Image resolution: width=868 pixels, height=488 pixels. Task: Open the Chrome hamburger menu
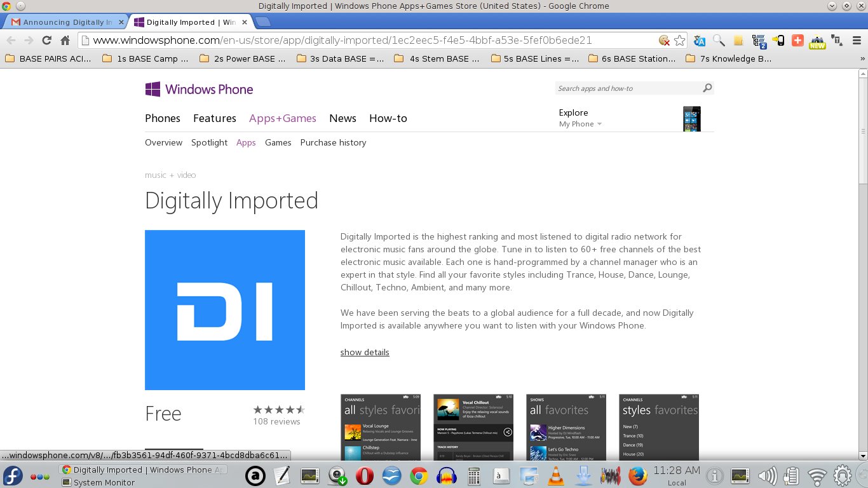(x=855, y=41)
